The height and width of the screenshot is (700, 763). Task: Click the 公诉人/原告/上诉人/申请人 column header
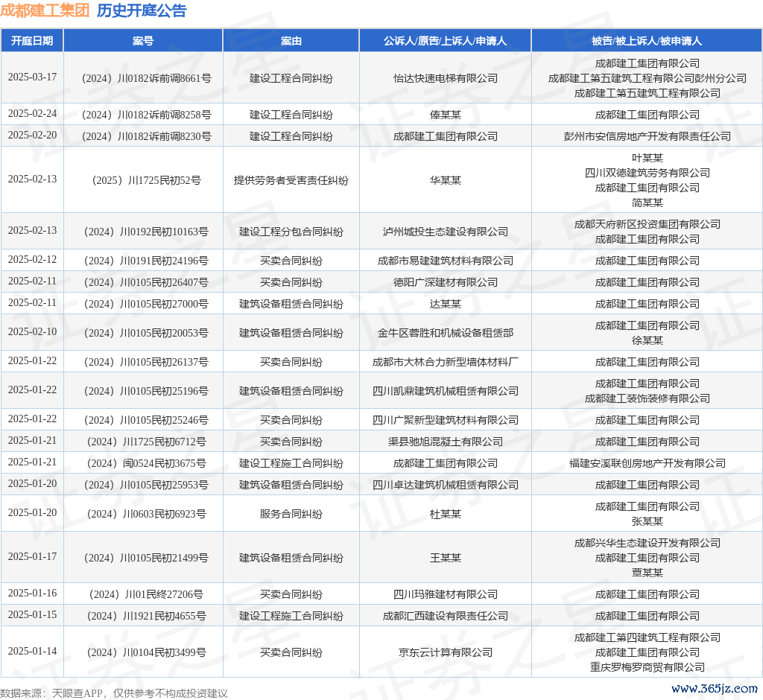click(446, 41)
